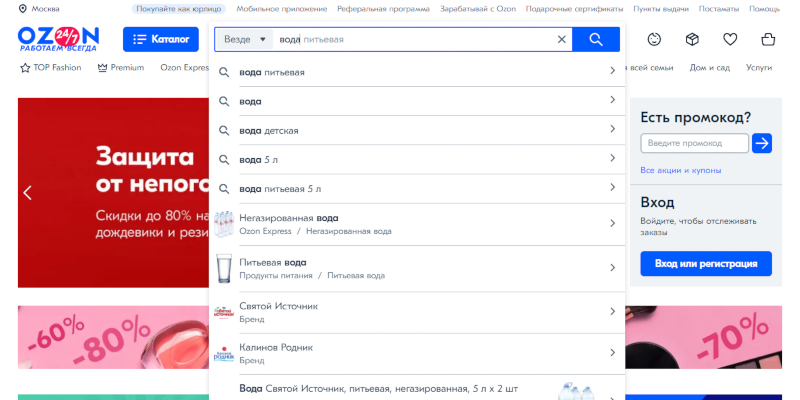
Task: Clear the search field with X icon
Action: tap(561, 40)
